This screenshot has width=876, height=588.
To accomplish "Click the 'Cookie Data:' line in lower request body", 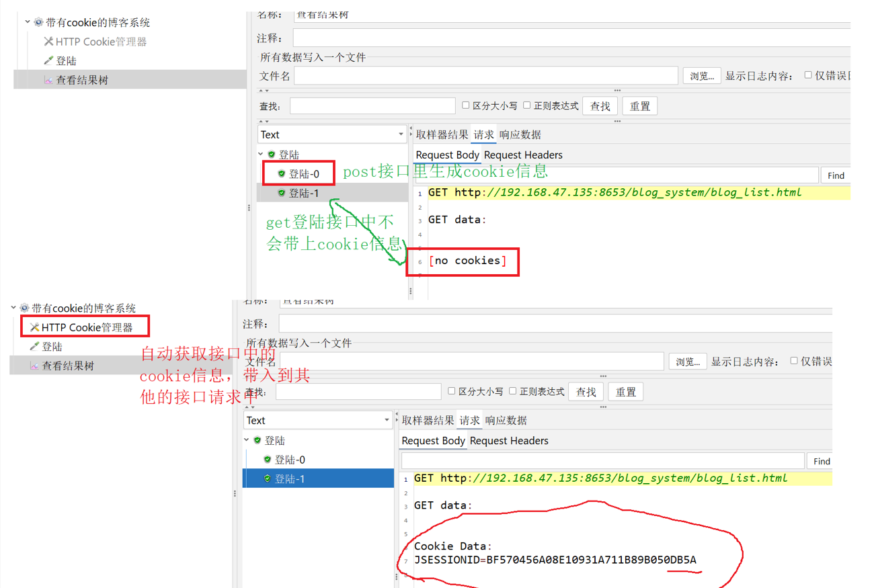I will (x=453, y=546).
